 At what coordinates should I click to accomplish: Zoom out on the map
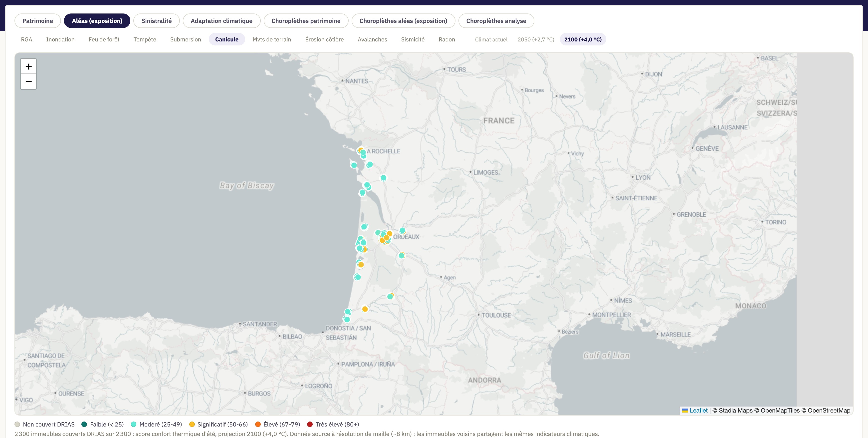(29, 82)
